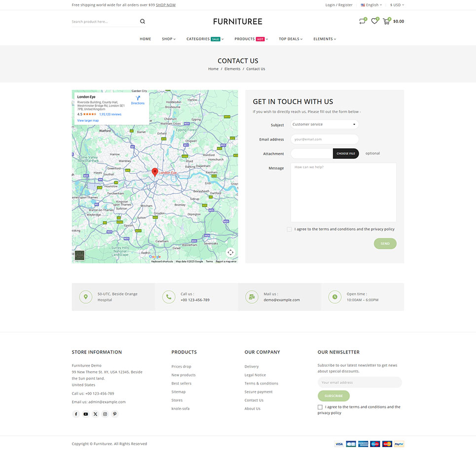
Task: Click the Mastercard payment icon
Action: pos(387,444)
